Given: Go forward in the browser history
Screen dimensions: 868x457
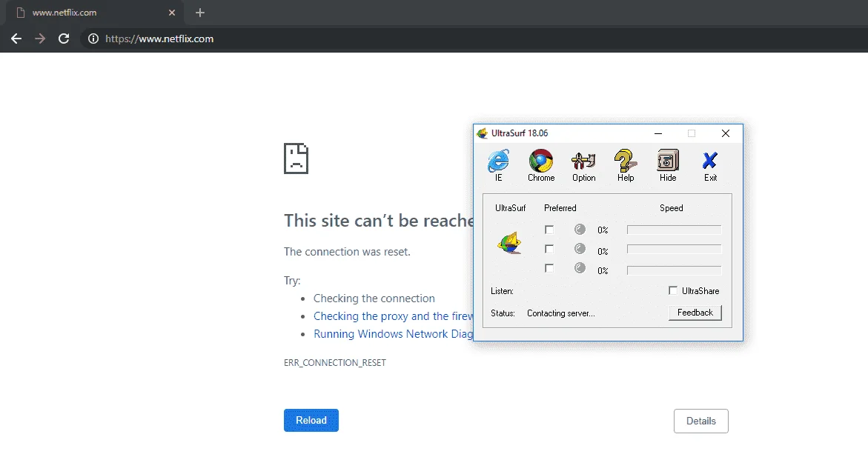Looking at the screenshot, I should (40, 39).
